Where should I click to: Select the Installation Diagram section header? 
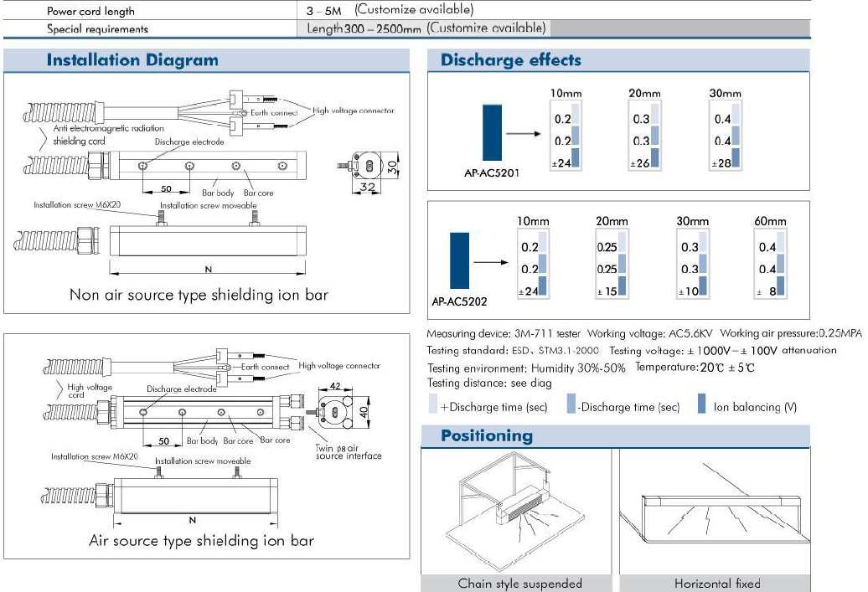pyautogui.click(x=132, y=60)
